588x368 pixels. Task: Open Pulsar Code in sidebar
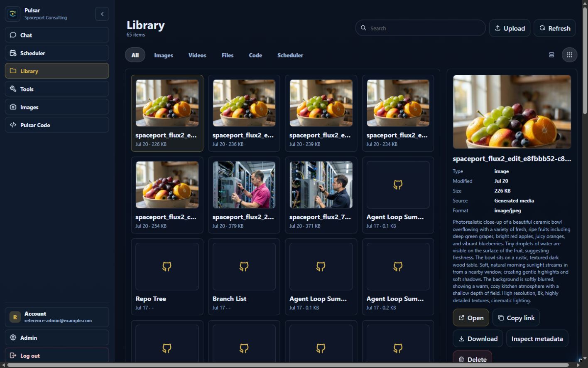tap(57, 125)
